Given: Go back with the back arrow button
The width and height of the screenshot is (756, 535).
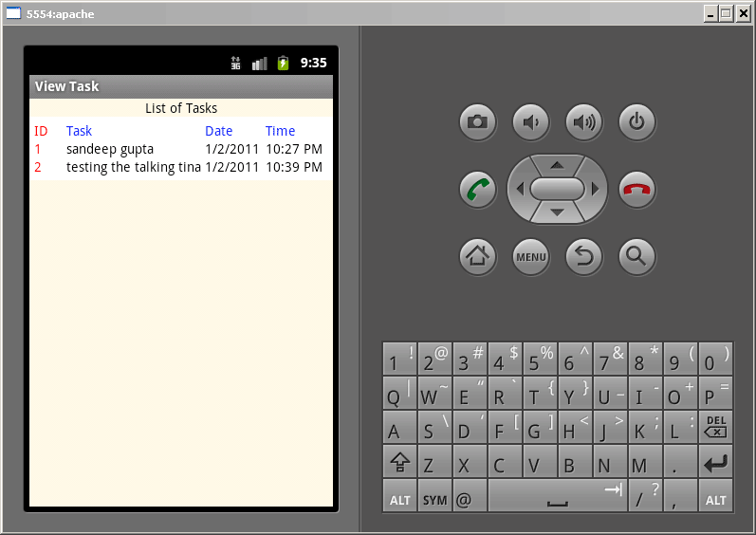Looking at the screenshot, I should (x=584, y=257).
